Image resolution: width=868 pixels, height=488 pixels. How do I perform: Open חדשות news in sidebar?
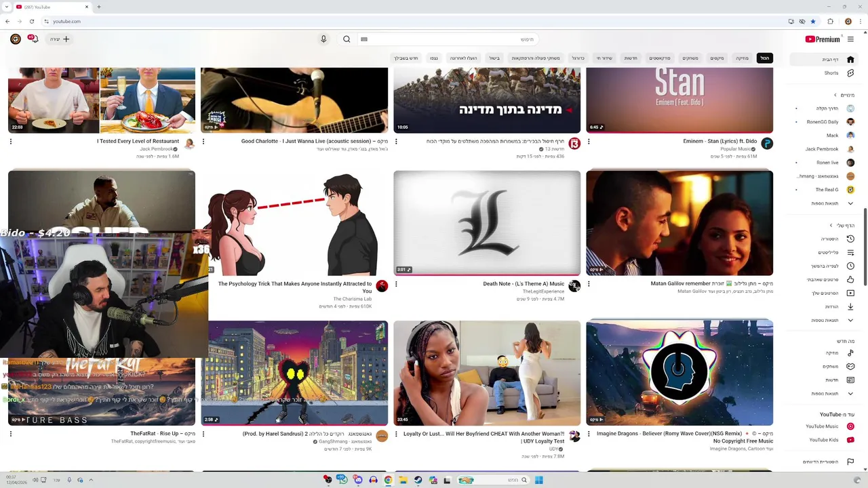point(824,380)
